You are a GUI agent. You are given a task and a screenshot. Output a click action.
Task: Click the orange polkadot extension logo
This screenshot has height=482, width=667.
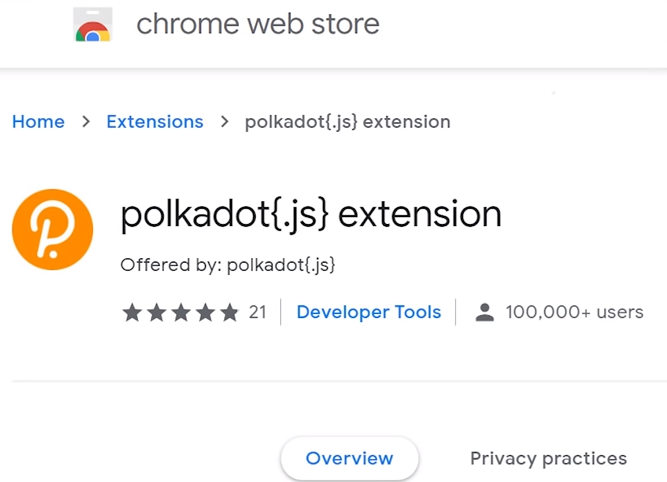click(x=52, y=229)
